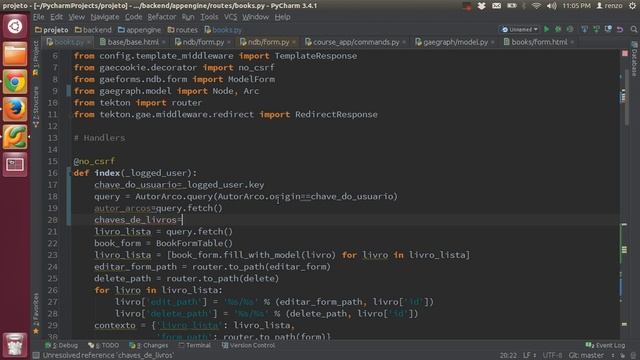Select the backend breadcrumb folder
The width and height of the screenshot is (640, 360).
click(x=93, y=30)
